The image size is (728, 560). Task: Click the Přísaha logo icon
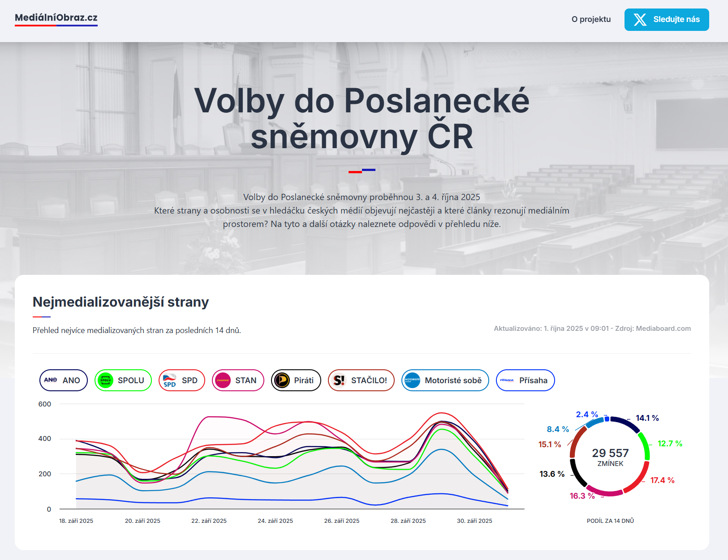507,380
